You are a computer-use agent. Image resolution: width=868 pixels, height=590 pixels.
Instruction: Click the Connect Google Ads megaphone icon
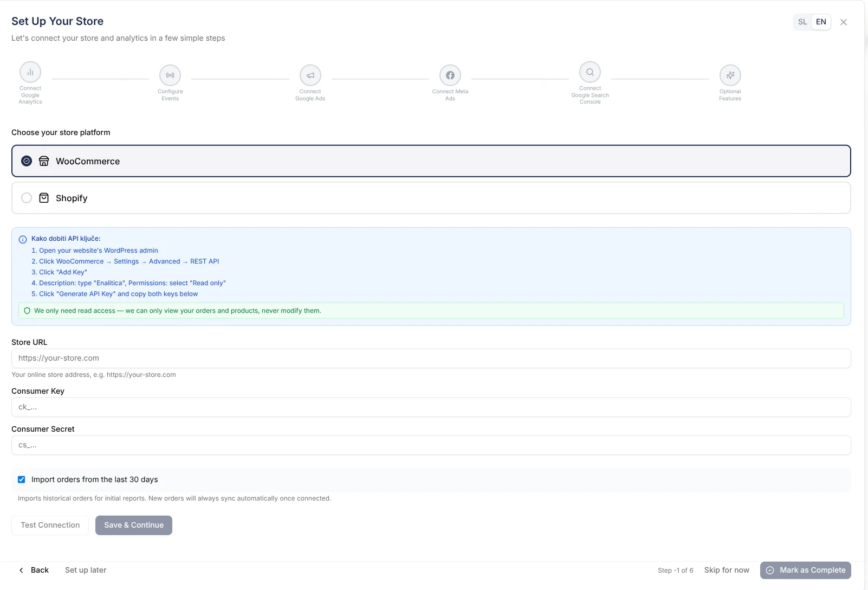310,76
